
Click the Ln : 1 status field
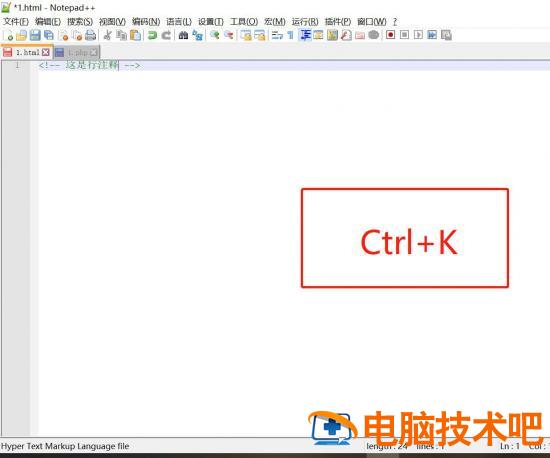click(x=510, y=446)
